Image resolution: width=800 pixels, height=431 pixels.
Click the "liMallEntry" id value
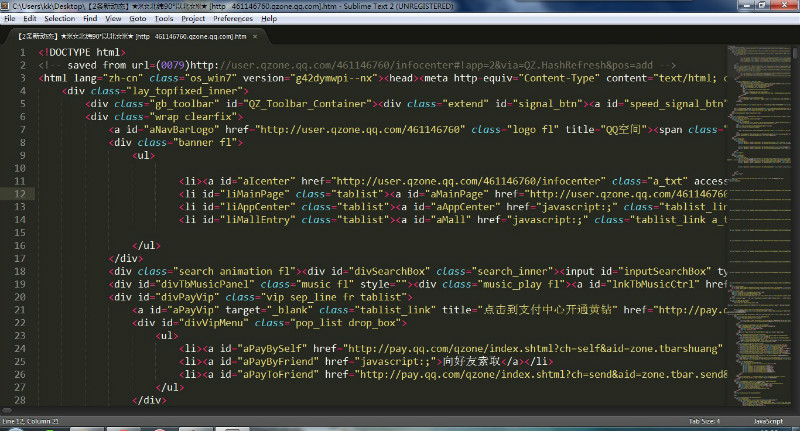tap(258, 220)
